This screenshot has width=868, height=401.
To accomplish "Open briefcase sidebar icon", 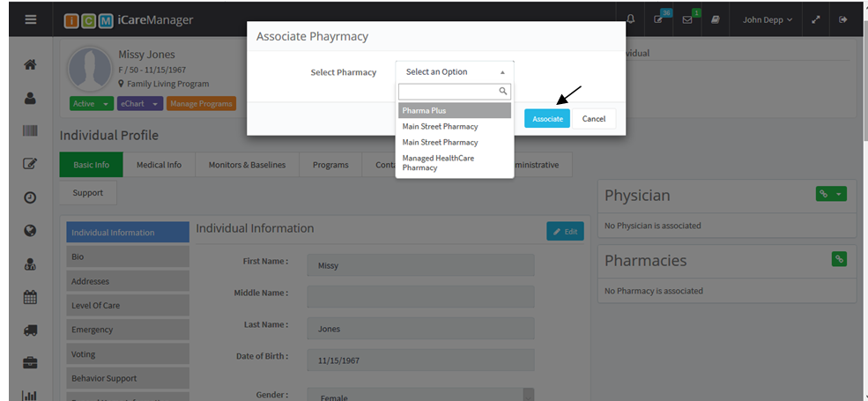I will point(30,363).
